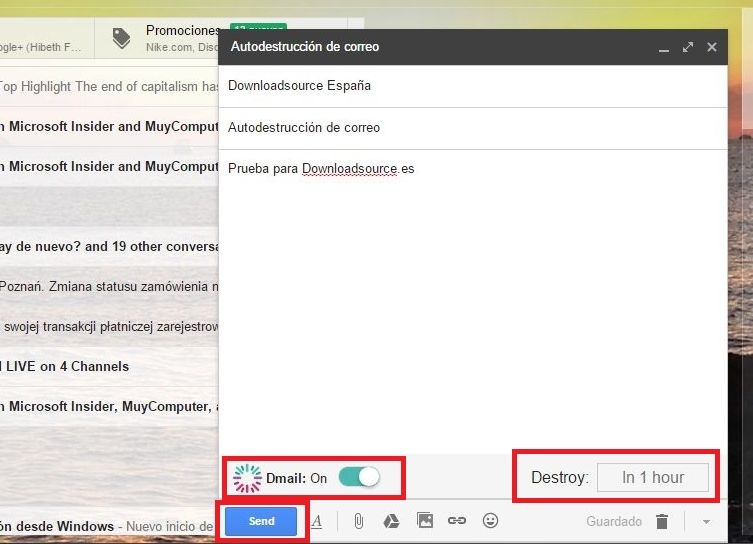The width and height of the screenshot is (753, 544).
Task: Click the message body text 'Prueba para Downloadsource.es'
Action: 321,169
